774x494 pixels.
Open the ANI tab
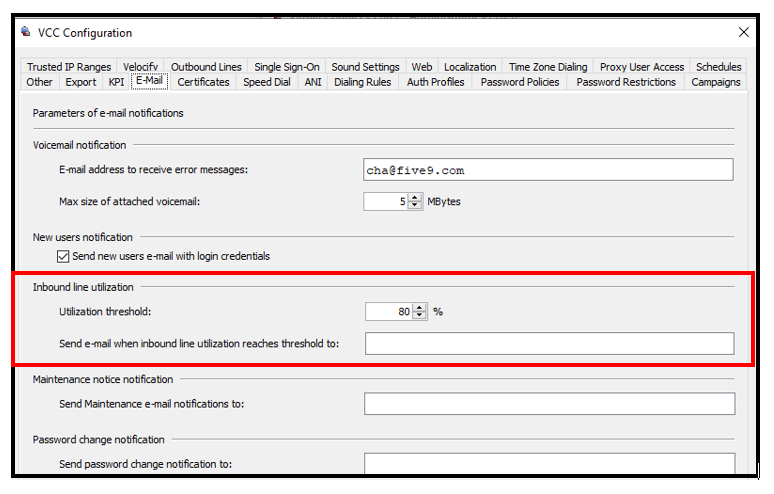pos(313,82)
